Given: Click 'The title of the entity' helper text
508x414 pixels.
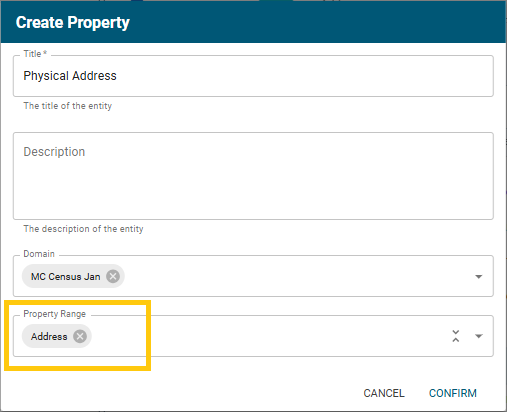Looking at the screenshot, I should coord(68,106).
